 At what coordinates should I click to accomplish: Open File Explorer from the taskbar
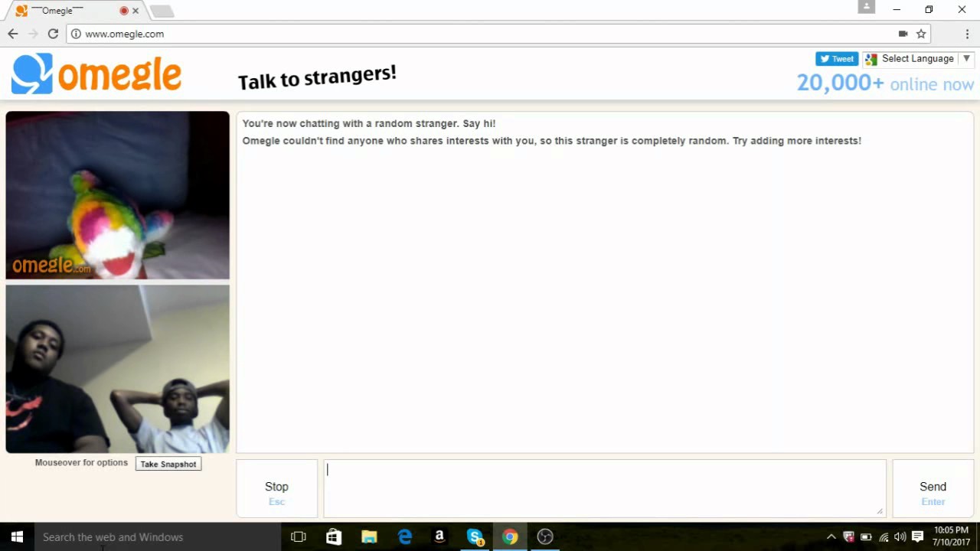coord(369,537)
